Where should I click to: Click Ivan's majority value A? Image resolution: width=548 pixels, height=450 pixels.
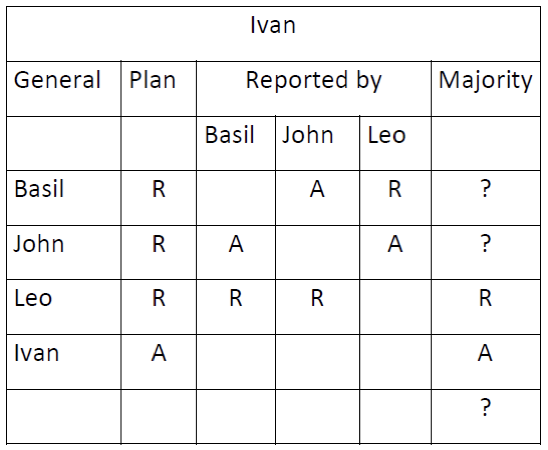click(485, 353)
